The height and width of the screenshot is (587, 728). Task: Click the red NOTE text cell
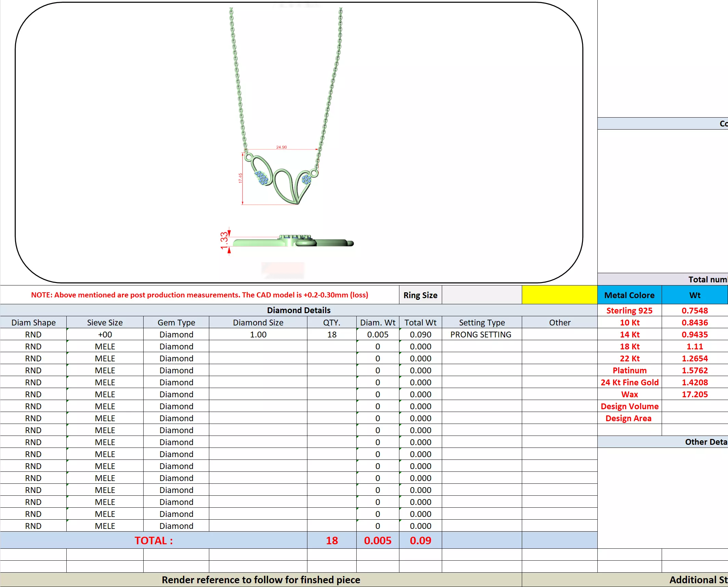199,295
